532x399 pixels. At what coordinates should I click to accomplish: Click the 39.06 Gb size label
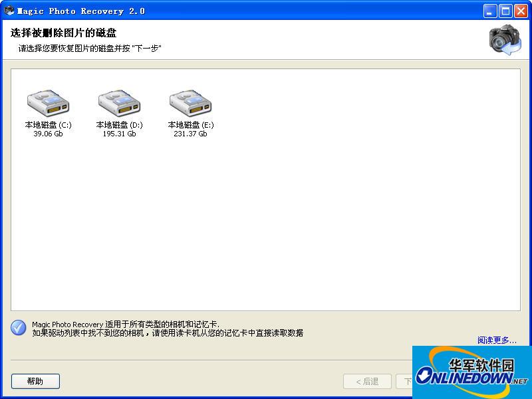(x=48, y=134)
